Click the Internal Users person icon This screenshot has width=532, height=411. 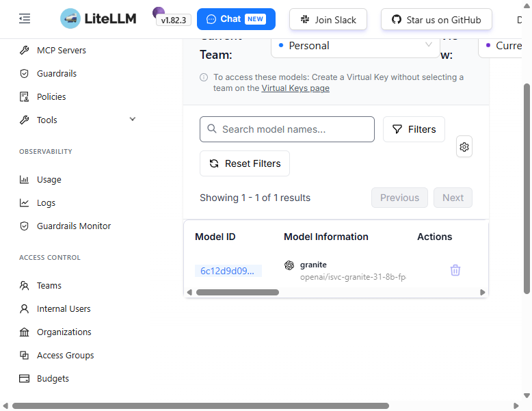click(x=24, y=309)
